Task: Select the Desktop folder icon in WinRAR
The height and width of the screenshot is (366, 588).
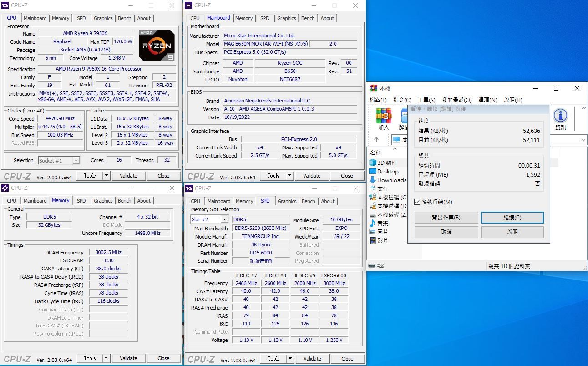Action: pyautogui.click(x=373, y=171)
